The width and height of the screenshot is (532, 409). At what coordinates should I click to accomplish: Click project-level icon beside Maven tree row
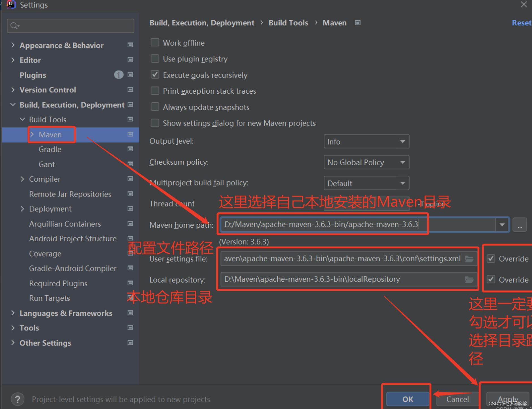click(130, 134)
